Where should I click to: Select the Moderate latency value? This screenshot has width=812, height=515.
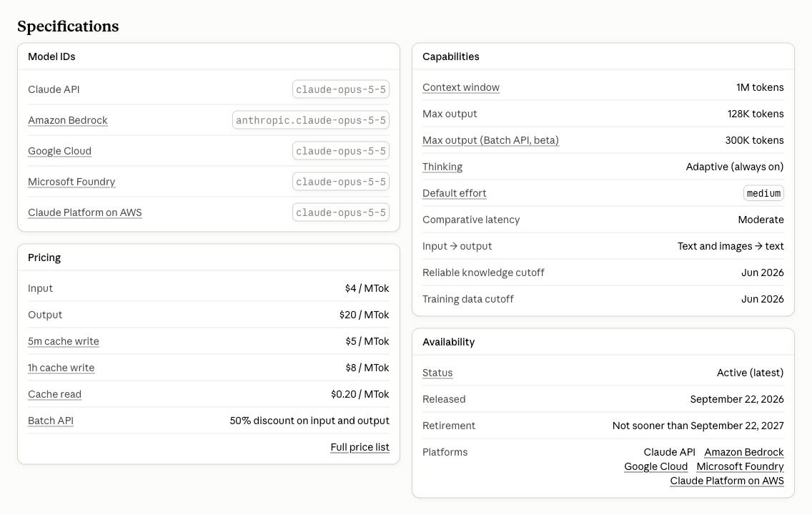tap(761, 220)
